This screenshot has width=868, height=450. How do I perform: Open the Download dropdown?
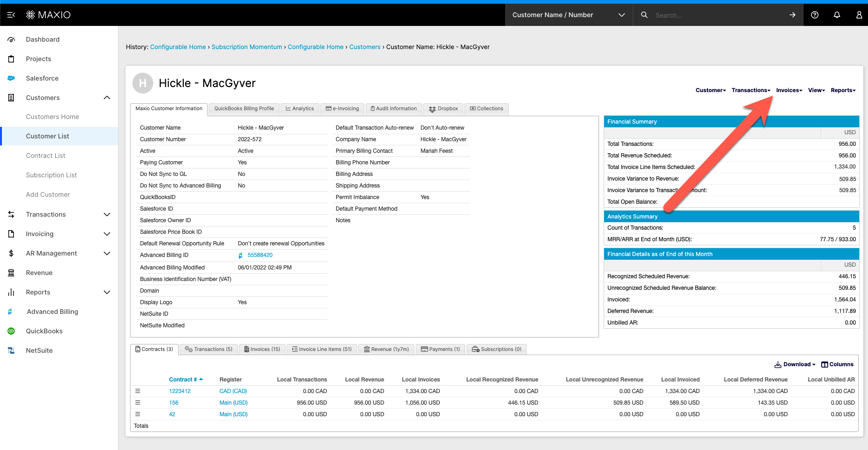(x=795, y=364)
